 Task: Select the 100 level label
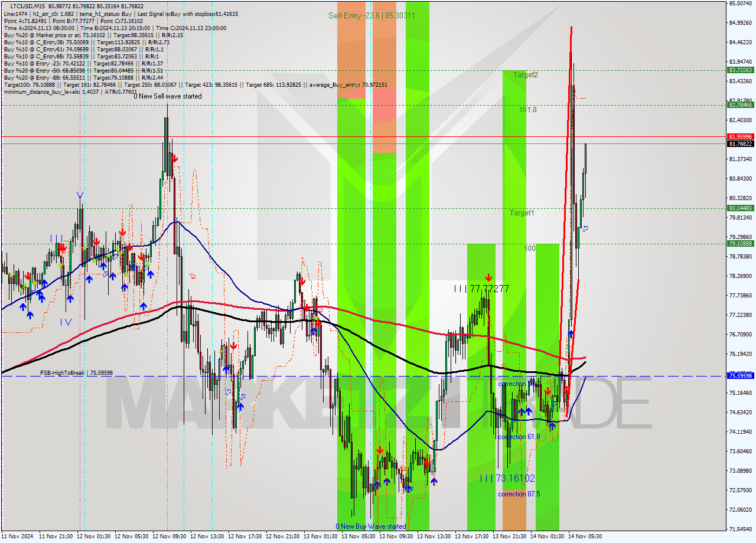pyautogui.click(x=530, y=248)
